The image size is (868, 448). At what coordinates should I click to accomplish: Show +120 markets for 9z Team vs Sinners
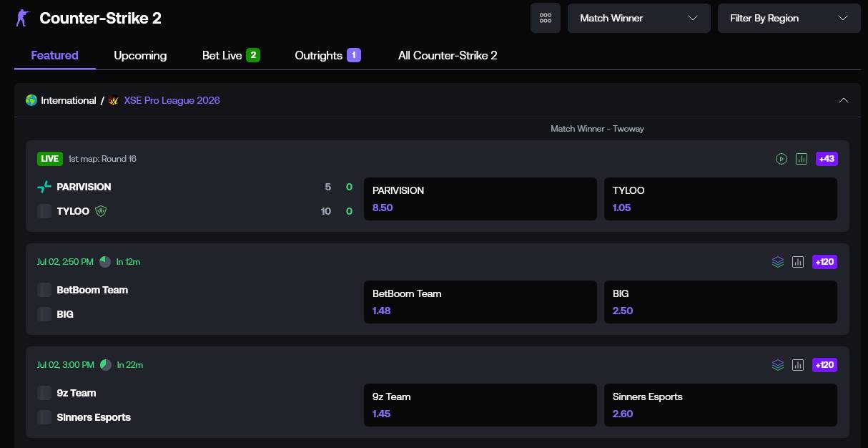pyautogui.click(x=824, y=365)
